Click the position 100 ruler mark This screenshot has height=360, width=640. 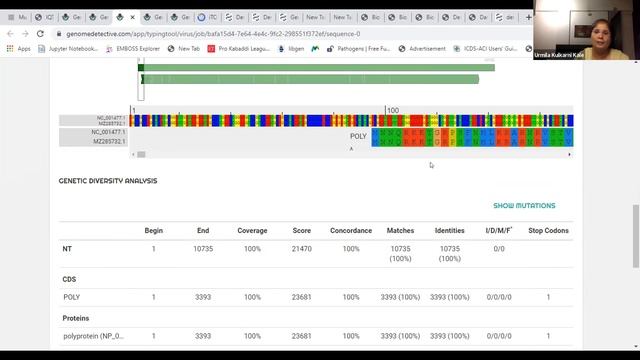[392, 110]
